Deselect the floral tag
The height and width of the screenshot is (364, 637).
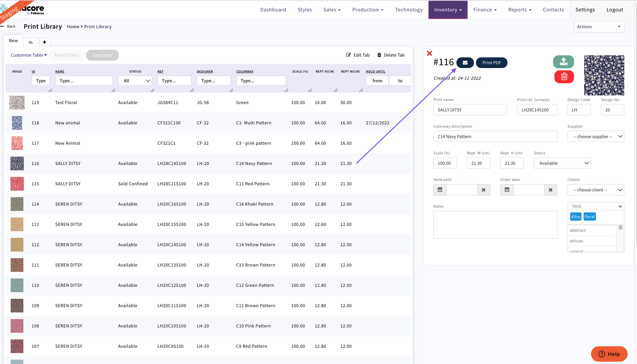pyautogui.click(x=589, y=217)
